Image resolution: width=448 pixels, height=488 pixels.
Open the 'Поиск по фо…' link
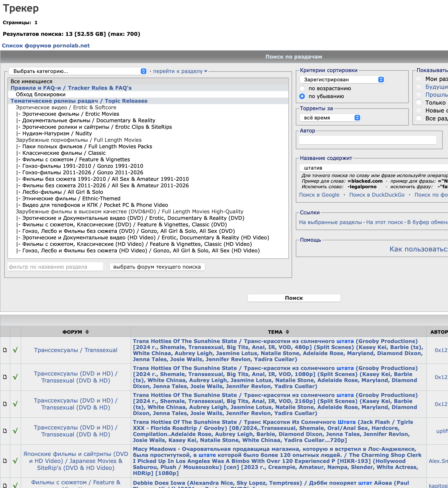tap(431, 195)
